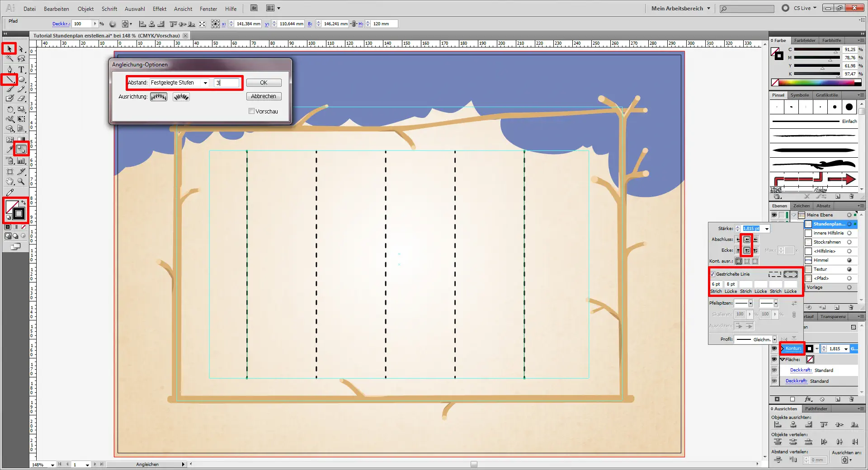Select the Line Segment tool
The image size is (868, 470).
pyautogui.click(x=10, y=80)
